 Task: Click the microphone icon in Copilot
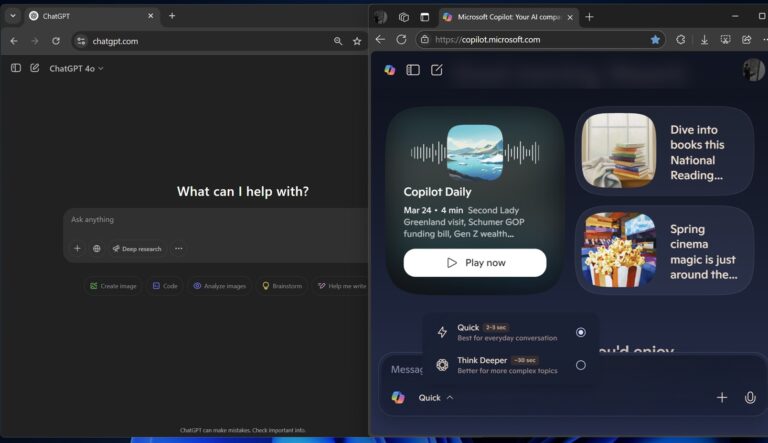point(750,398)
